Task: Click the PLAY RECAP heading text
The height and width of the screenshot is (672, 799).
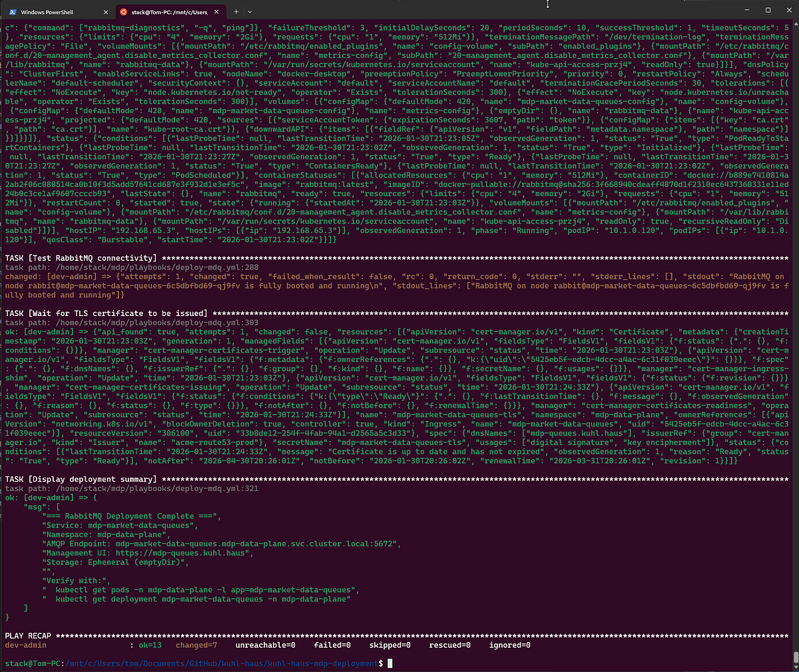Action: 28,635
